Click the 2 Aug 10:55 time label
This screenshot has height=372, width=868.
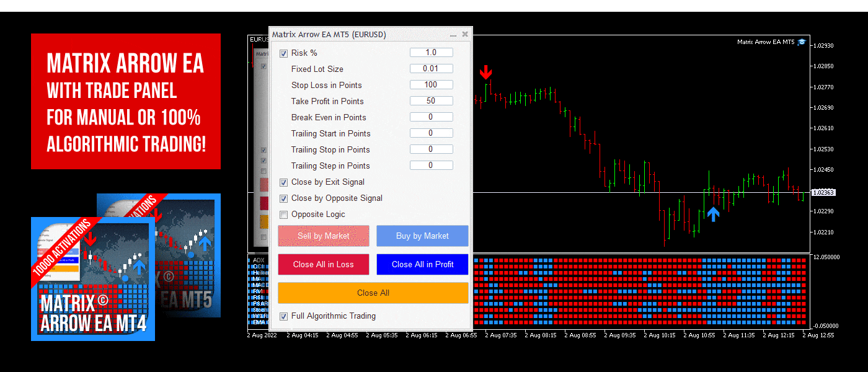pyautogui.click(x=699, y=335)
